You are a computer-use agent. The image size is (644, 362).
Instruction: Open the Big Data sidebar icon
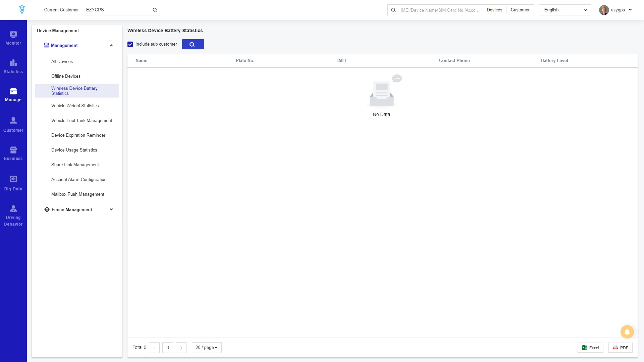13,183
